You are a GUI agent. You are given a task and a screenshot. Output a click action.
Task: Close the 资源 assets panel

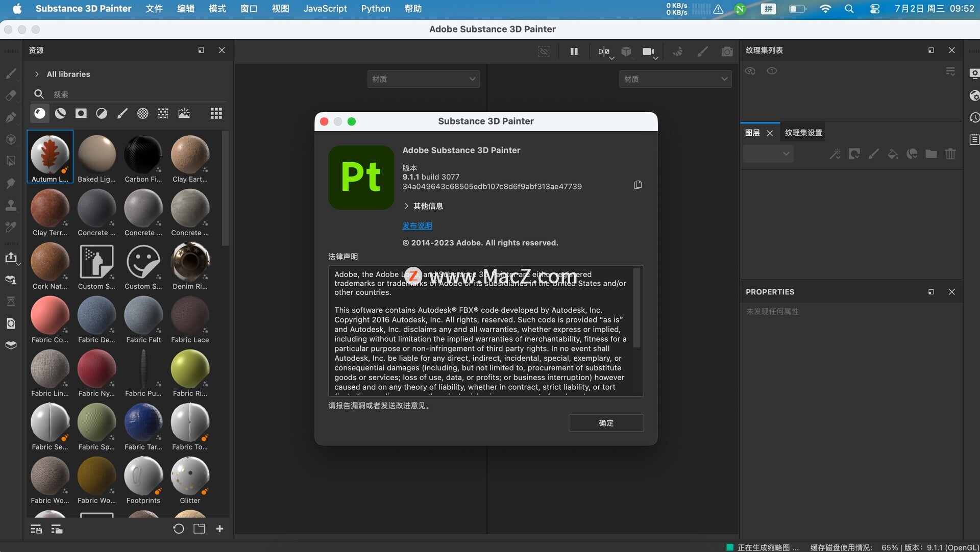pyautogui.click(x=222, y=50)
